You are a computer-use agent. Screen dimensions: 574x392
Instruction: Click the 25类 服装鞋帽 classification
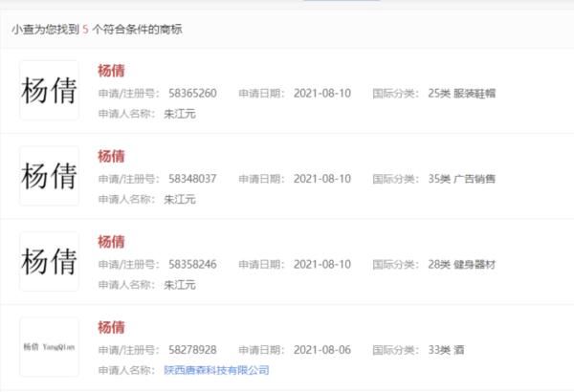462,94
